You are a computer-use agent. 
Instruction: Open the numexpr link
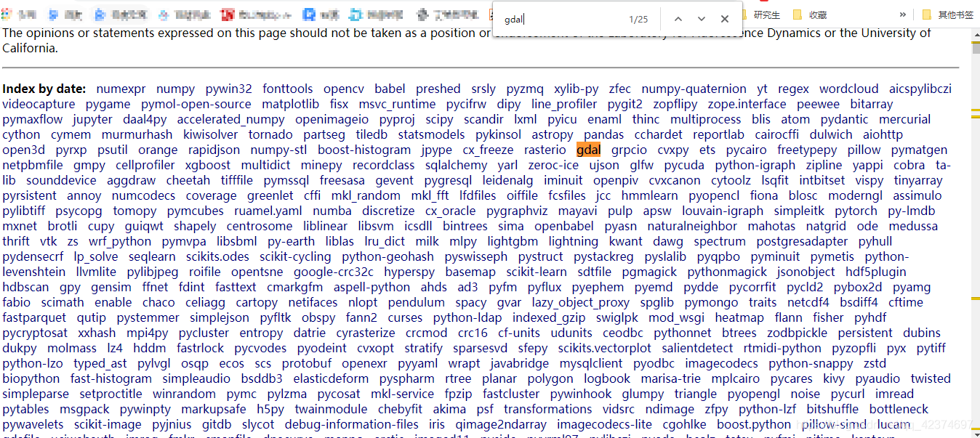pyautogui.click(x=121, y=89)
